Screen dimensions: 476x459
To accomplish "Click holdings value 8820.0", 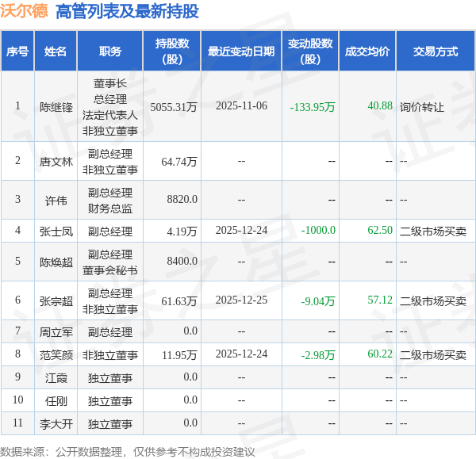I will 182,199.
